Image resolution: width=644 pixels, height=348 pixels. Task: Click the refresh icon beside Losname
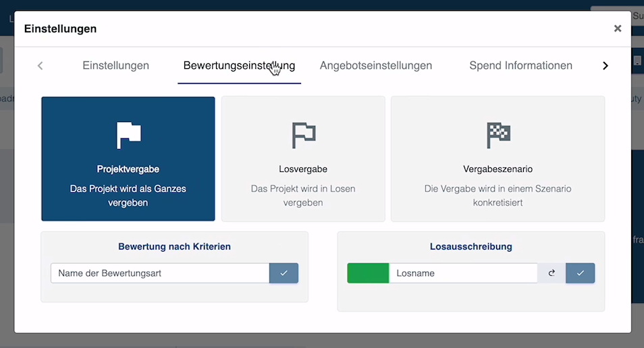point(552,273)
